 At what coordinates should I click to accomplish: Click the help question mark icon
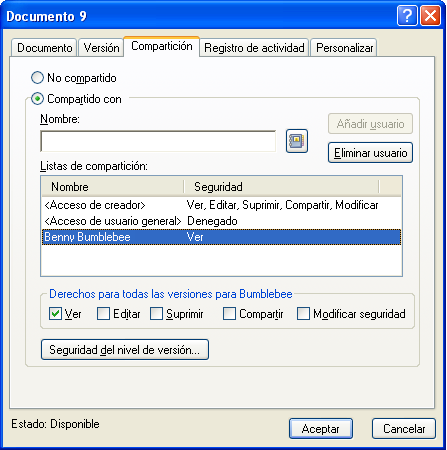407,16
